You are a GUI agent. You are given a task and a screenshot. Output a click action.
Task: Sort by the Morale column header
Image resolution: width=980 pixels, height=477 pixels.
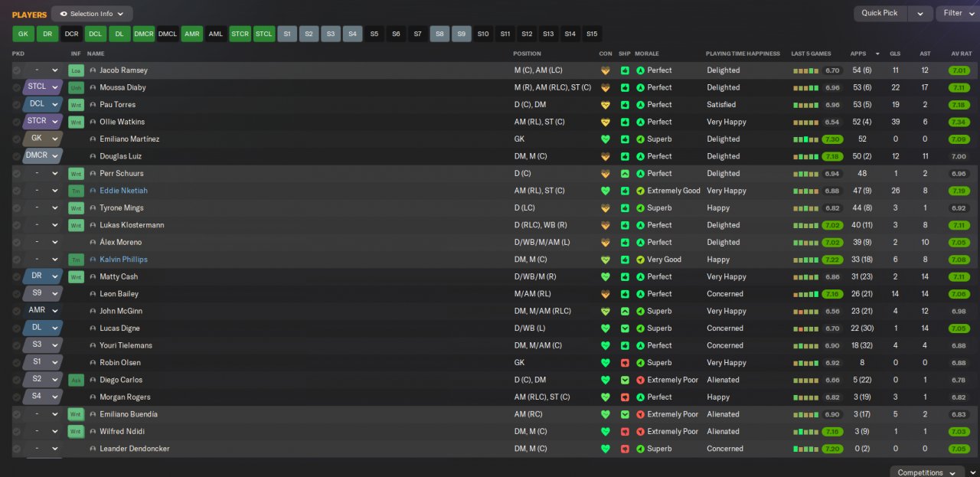[x=646, y=54]
